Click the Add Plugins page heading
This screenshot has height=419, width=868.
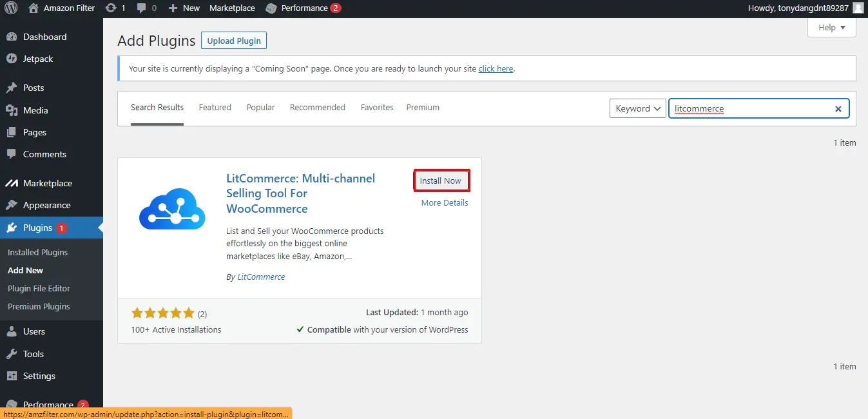pyautogui.click(x=157, y=41)
